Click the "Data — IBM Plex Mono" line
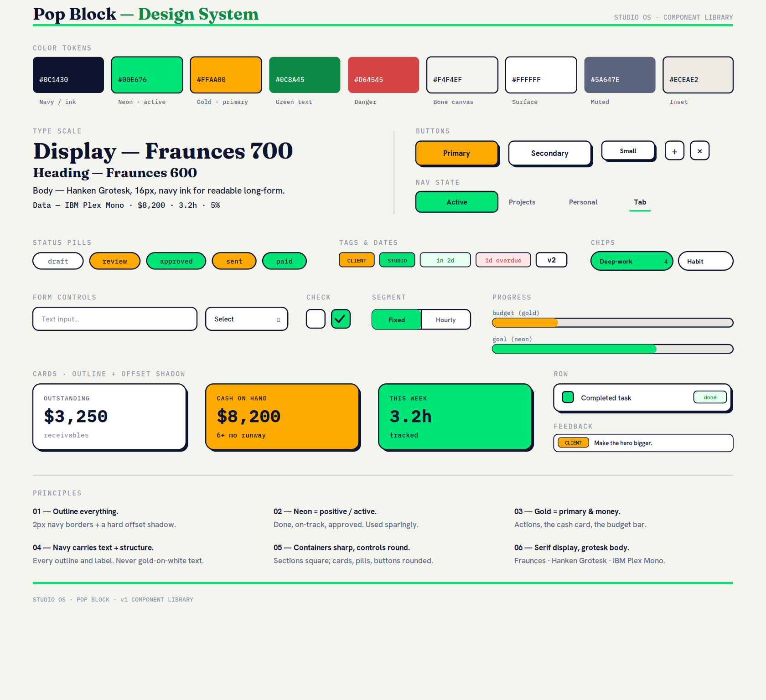 click(126, 205)
